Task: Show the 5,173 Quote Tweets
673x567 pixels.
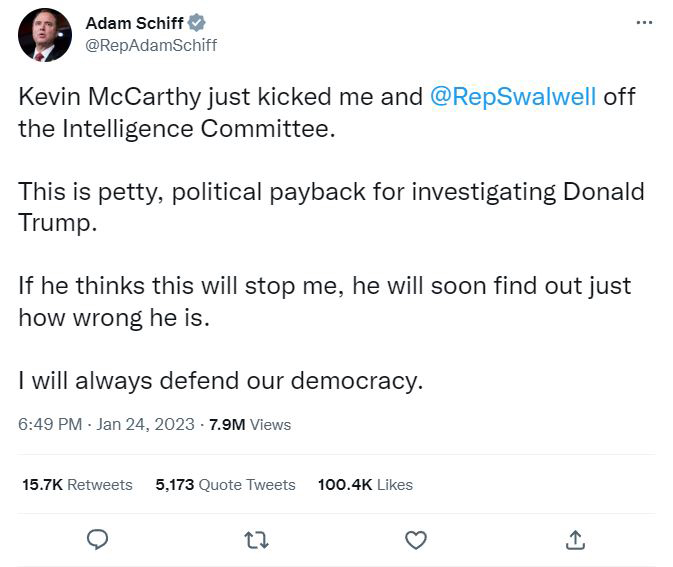Action: 225,484
